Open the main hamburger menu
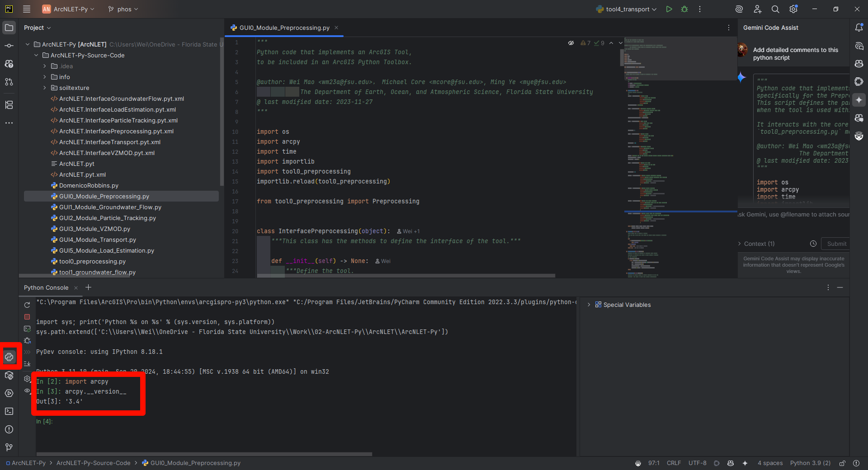 27,9
